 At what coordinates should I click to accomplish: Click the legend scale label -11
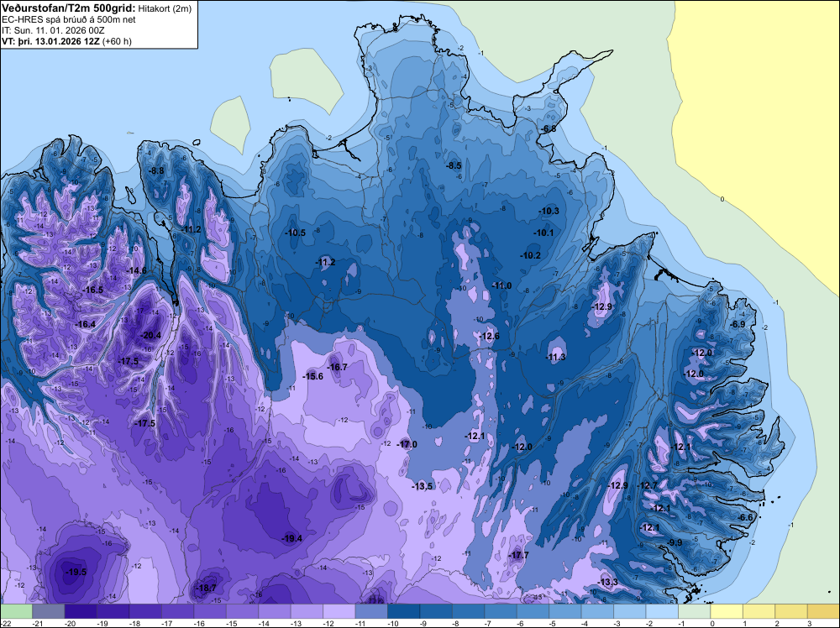tap(360, 623)
